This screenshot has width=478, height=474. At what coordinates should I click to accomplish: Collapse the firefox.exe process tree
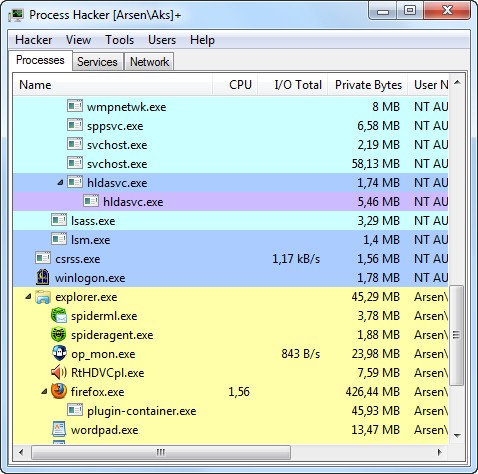(x=44, y=391)
